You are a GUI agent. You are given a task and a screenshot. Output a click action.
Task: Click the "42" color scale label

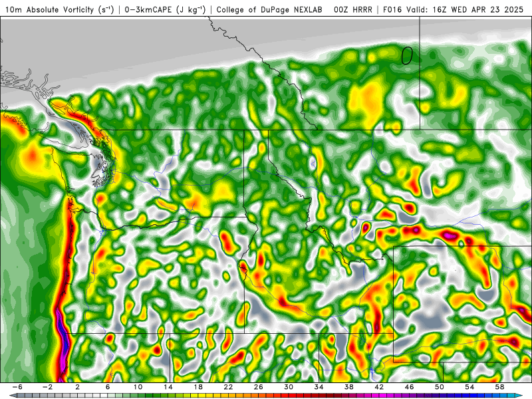(x=379, y=387)
